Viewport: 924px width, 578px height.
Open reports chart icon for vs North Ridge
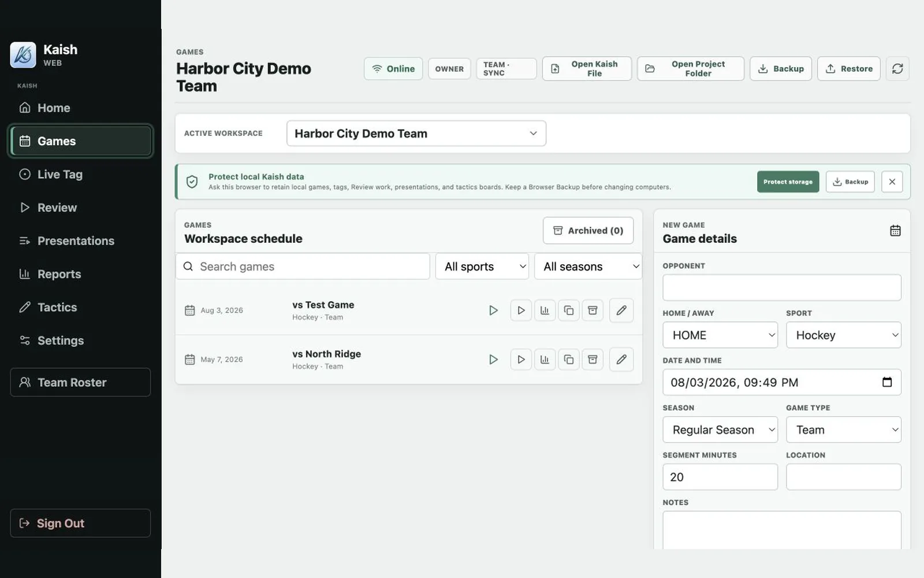[545, 360]
